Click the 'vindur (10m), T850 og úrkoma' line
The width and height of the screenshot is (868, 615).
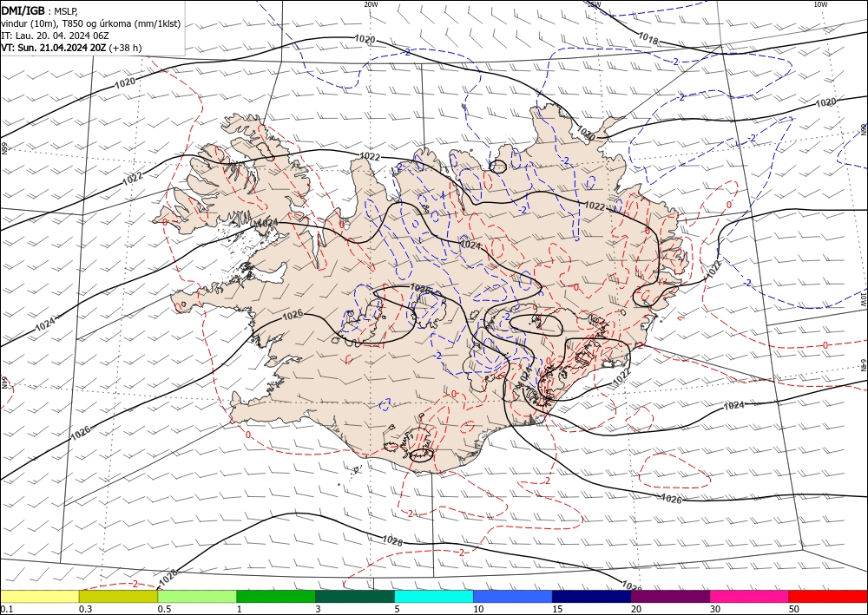[91, 23]
